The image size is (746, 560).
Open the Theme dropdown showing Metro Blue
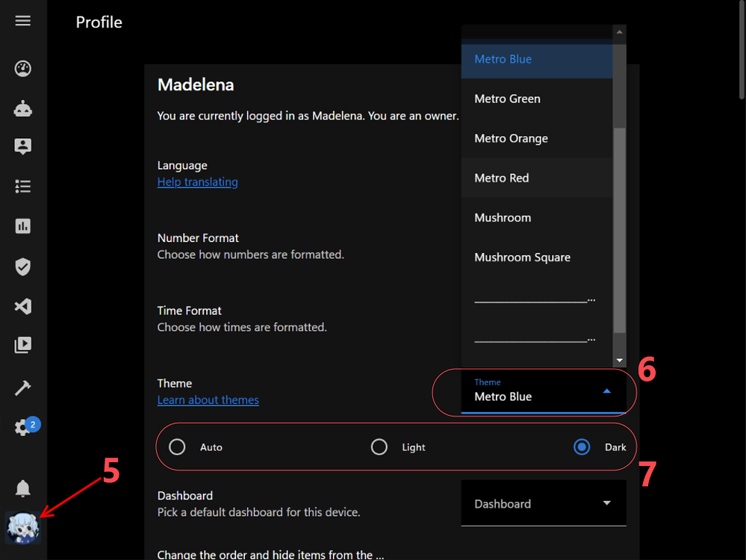click(543, 391)
